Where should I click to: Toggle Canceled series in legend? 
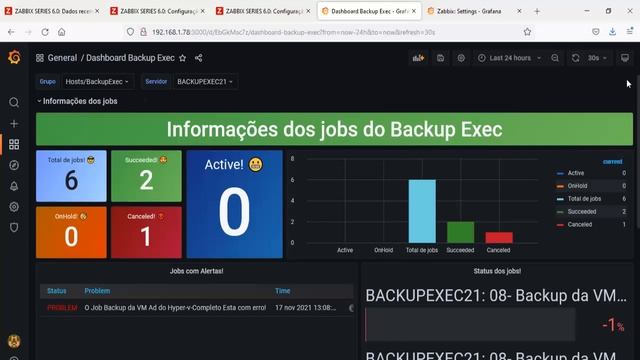[580, 224]
